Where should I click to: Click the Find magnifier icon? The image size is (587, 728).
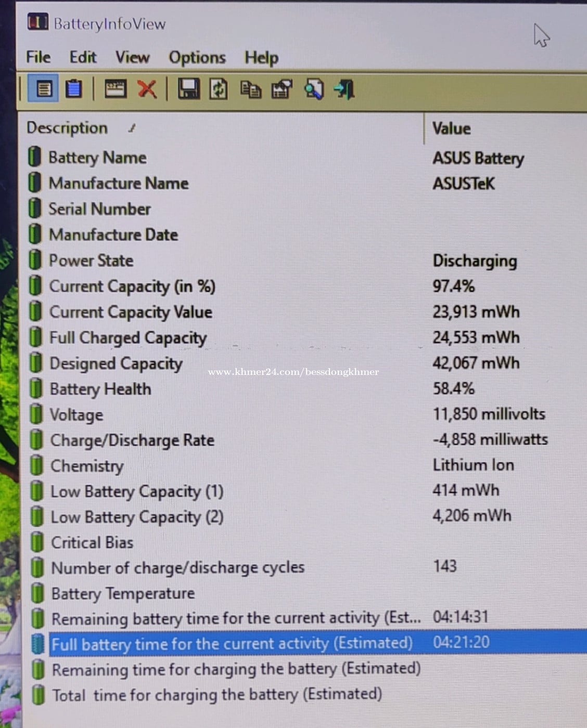tap(314, 89)
